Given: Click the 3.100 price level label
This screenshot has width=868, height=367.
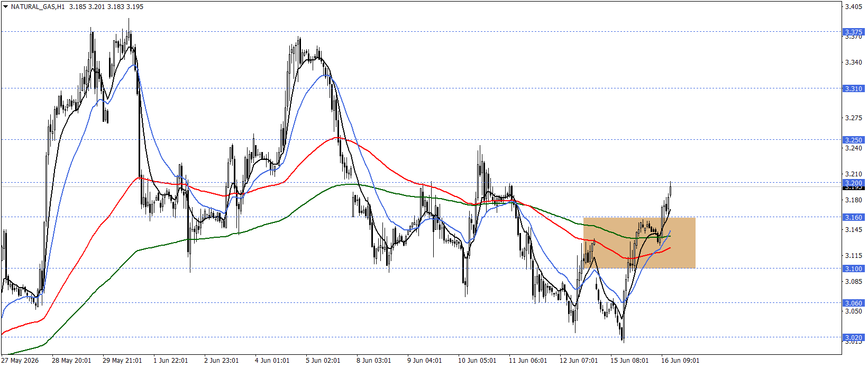Looking at the screenshot, I should coord(853,268).
